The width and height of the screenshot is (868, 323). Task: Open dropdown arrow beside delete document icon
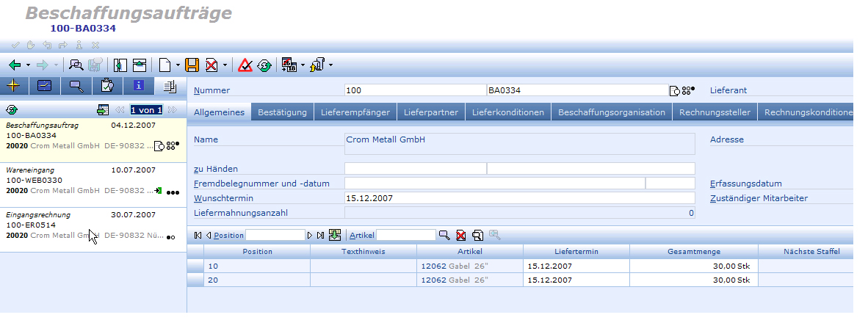225,65
